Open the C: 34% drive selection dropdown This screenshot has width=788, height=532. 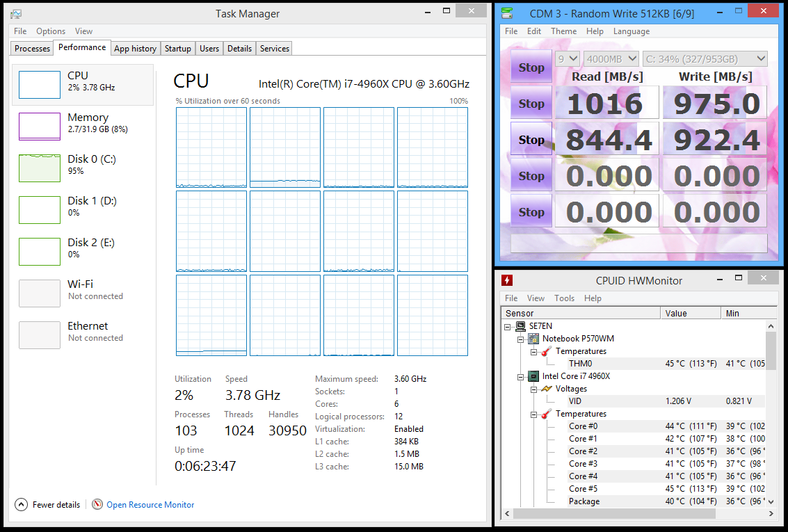pyautogui.click(x=705, y=59)
